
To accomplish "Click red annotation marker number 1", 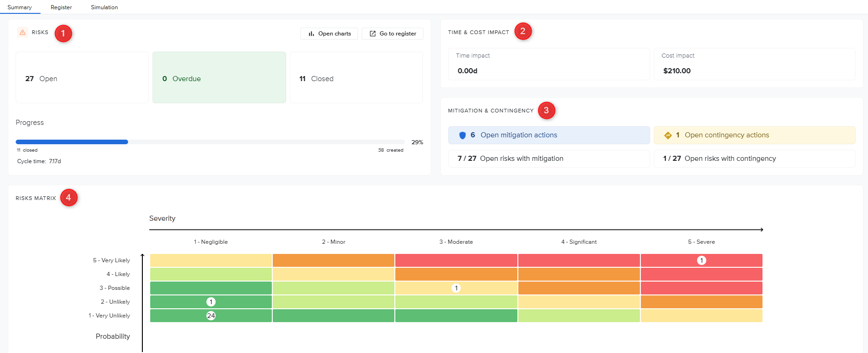I will (63, 34).
